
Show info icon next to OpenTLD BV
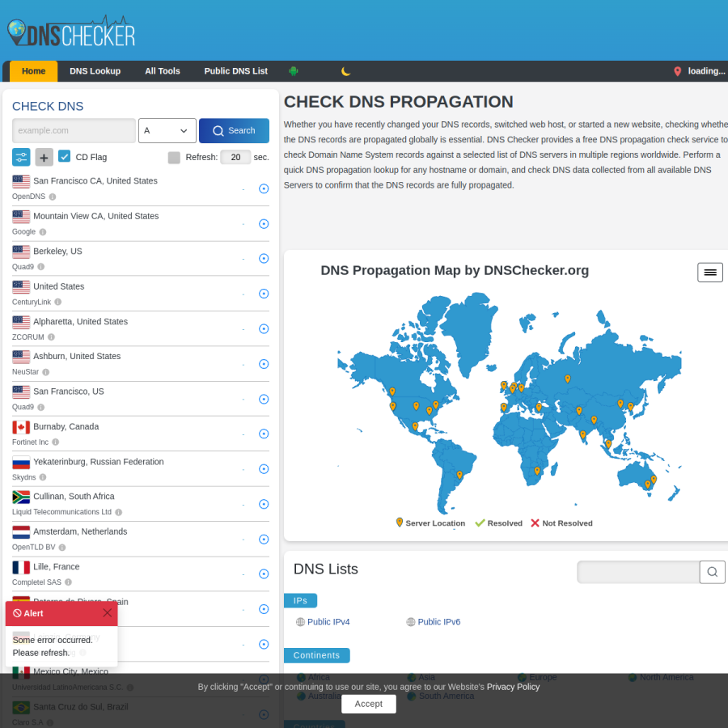(x=62, y=548)
